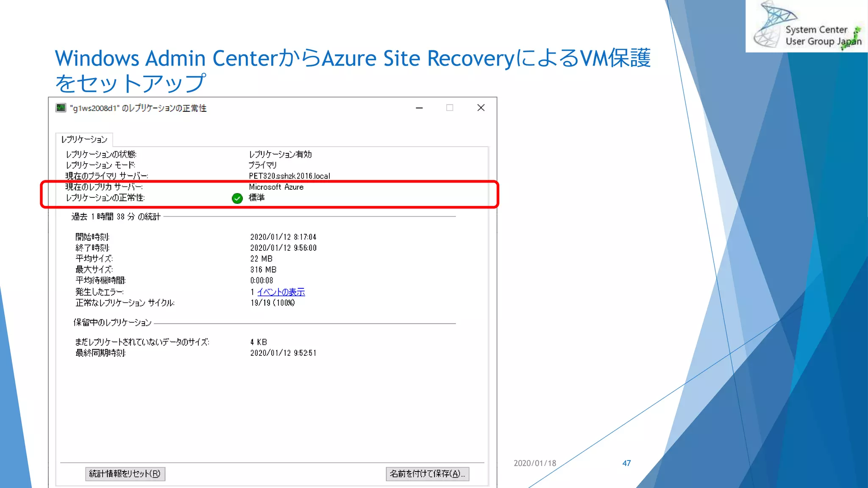Viewport: 868px width, 488px height.
Task: Click the 統計情報をリセット(R) button
Action: 125,474
